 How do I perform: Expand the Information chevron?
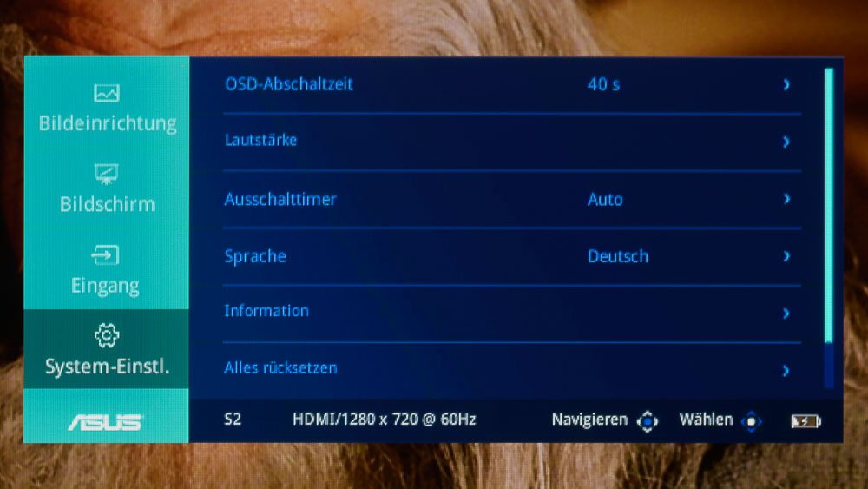(786, 314)
